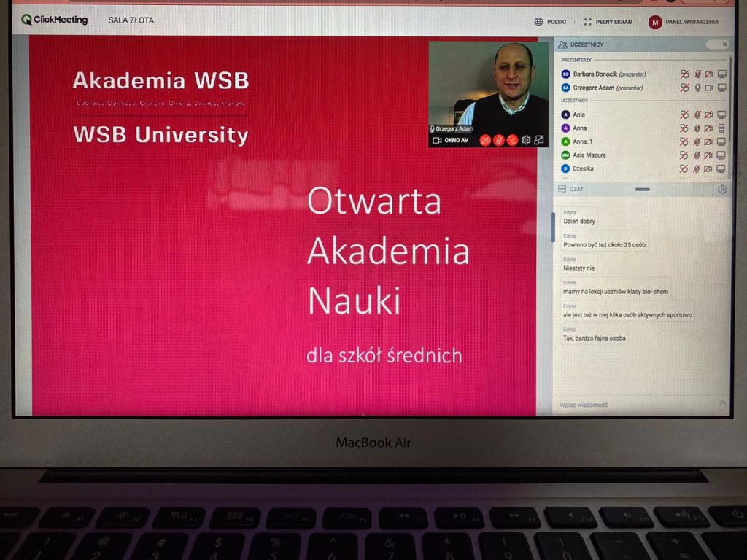
Task: Enter full screen with PEŁNY EKRAN
Action: coord(608,22)
